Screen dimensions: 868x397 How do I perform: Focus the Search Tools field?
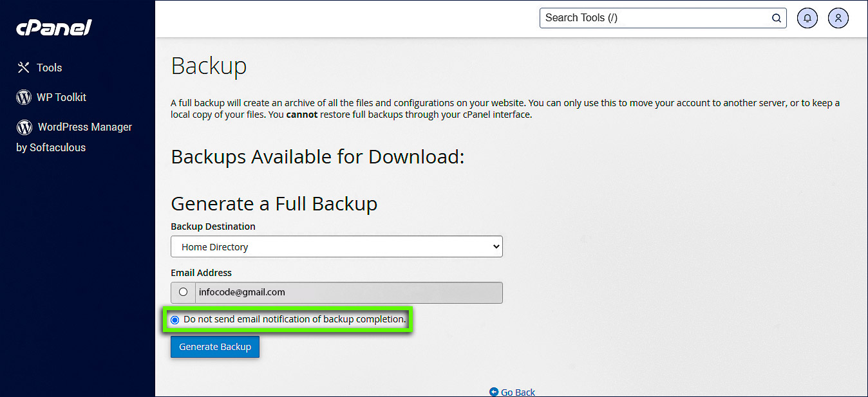[654, 18]
